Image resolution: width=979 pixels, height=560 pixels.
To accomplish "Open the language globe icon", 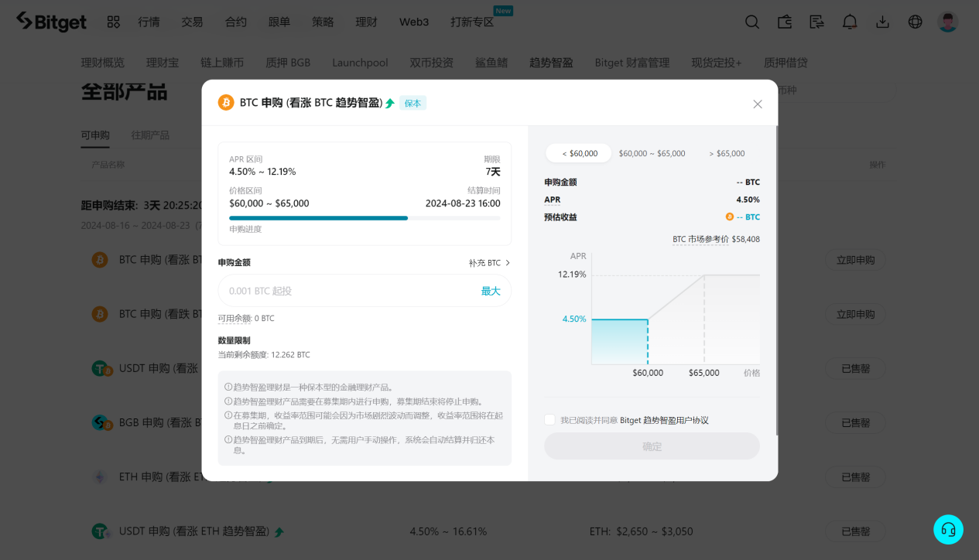I will pyautogui.click(x=916, y=22).
